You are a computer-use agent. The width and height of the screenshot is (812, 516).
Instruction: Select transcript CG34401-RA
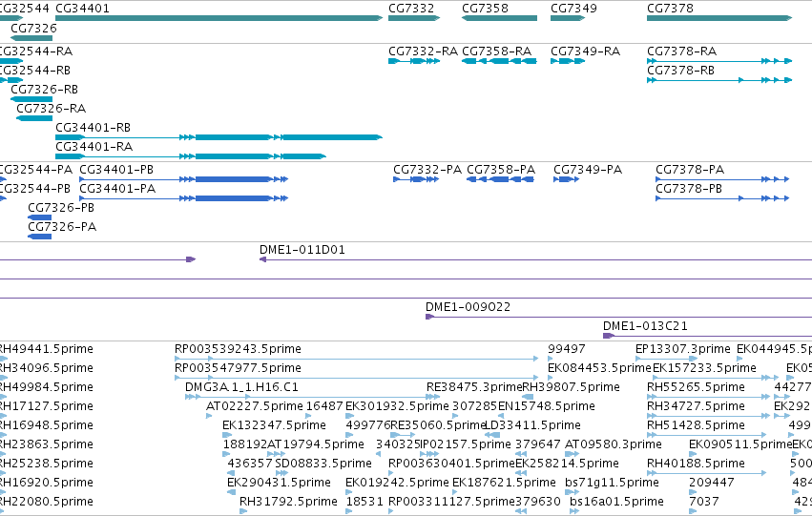click(191, 156)
